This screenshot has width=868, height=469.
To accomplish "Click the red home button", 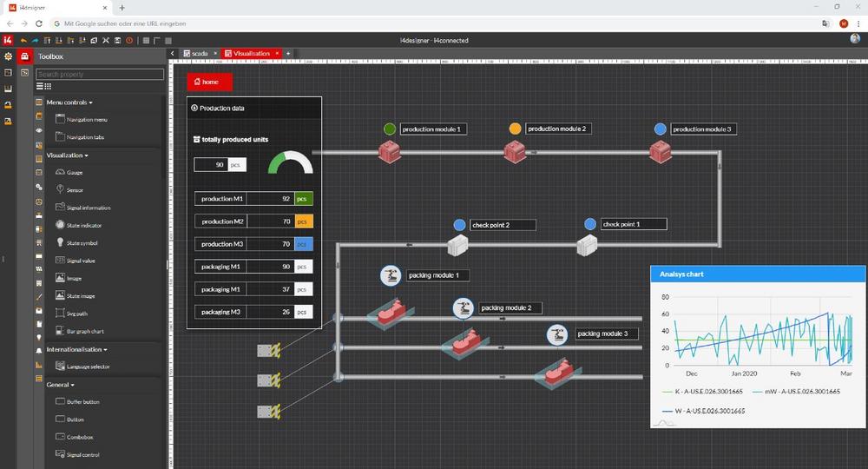I will (210, 82).
